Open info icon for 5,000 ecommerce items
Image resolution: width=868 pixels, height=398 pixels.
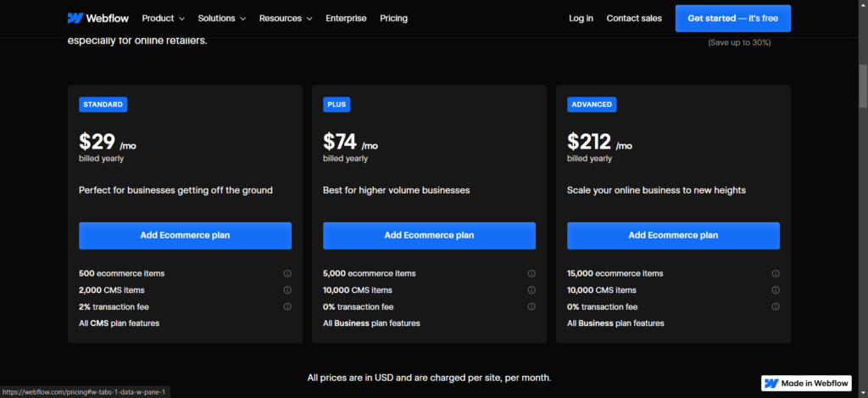tap(531, 273)
